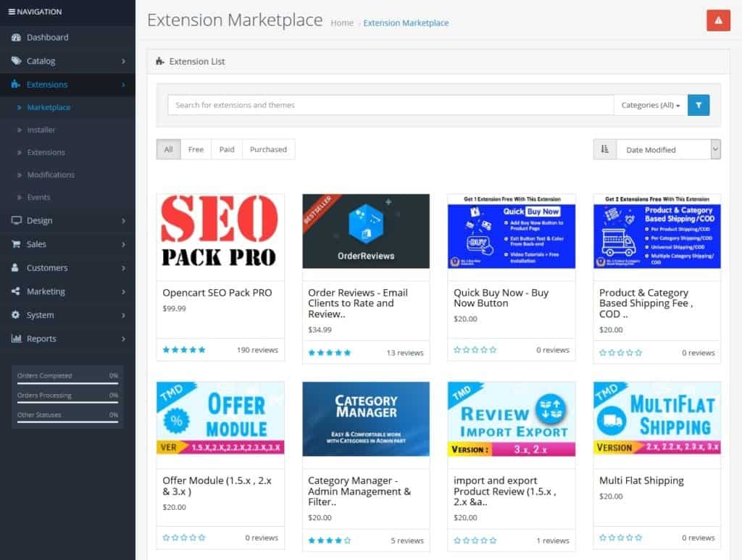Click the Quick Buy Now thumbnail image
This screenshot has height=560, width=742.
(512, 231)
